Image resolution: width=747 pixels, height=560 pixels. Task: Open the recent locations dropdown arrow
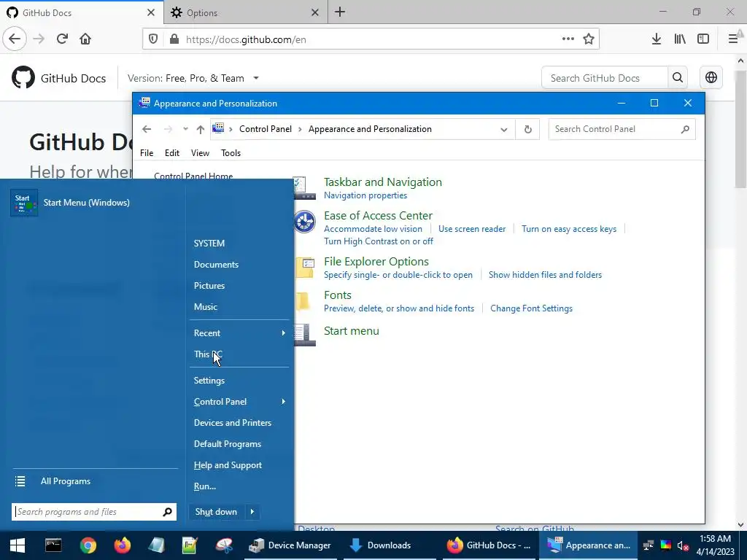[x=185, y=129]
